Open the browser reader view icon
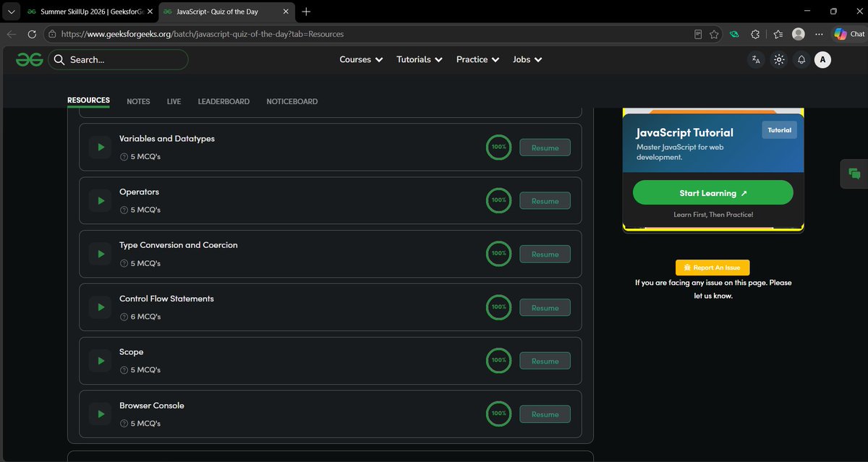The width and height of the screenshot is (868, 462). click(x=697, y=34)
